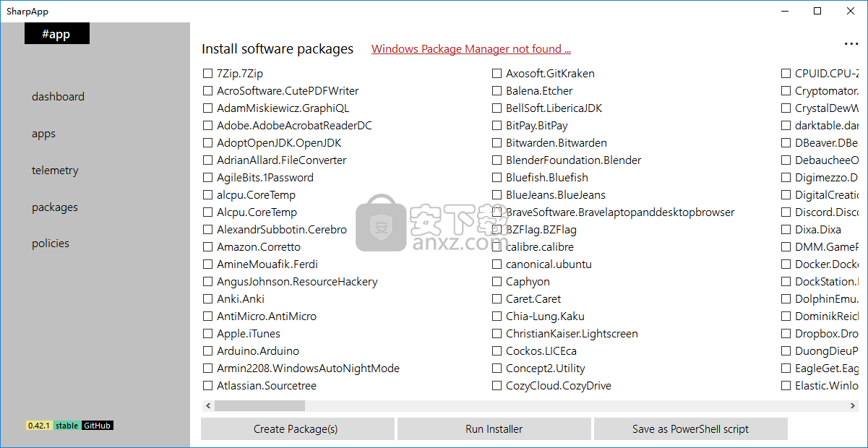Tick BraveSoftware.Bravelaptopanddesktopbrowser checkbox

497,212
